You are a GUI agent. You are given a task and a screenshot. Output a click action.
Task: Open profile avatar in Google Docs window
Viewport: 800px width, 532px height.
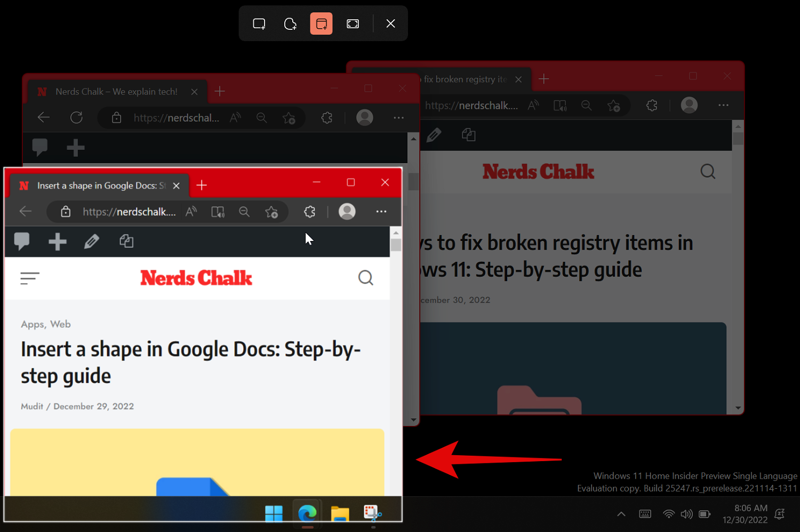coord(347,212)
